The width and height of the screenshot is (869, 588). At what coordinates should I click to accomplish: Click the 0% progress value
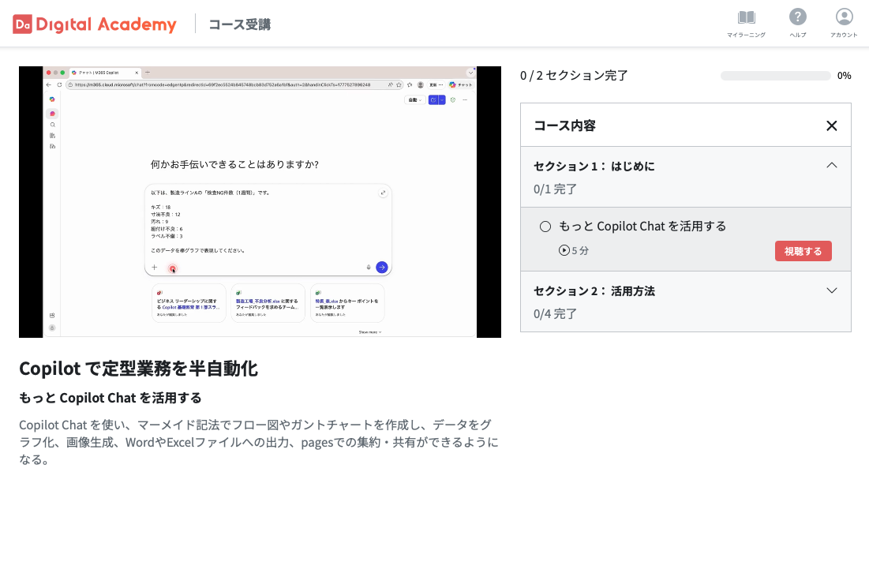(844, 76)
